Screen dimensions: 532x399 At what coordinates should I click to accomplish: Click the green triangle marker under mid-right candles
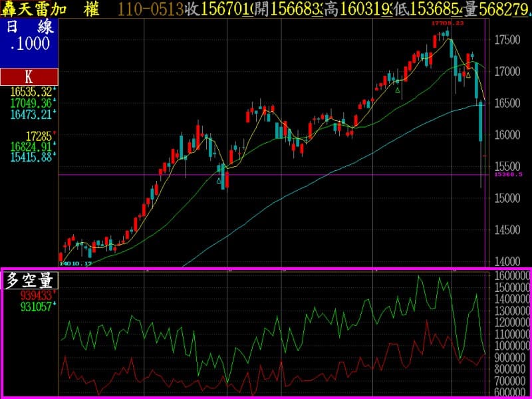(398, 90)
